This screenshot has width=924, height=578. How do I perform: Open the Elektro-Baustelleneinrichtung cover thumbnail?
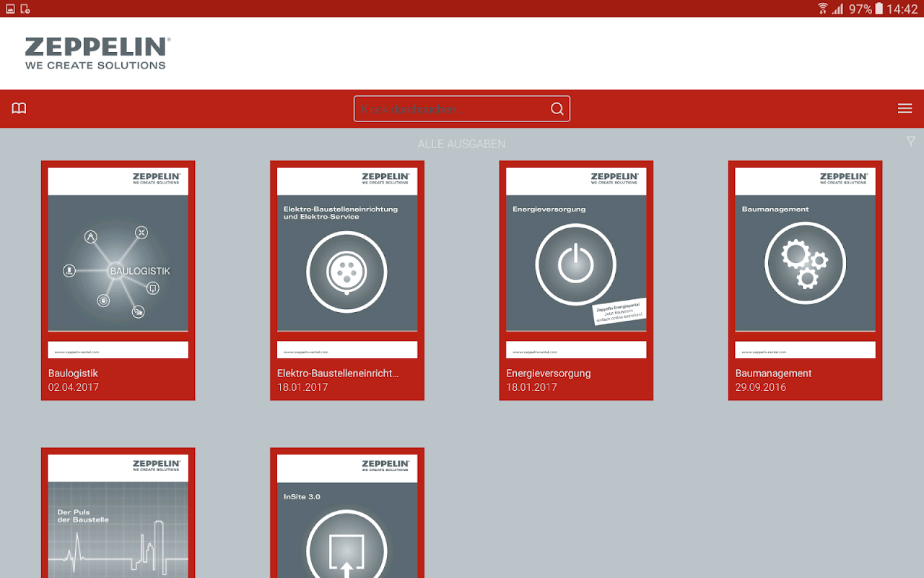tap(347, 263)
